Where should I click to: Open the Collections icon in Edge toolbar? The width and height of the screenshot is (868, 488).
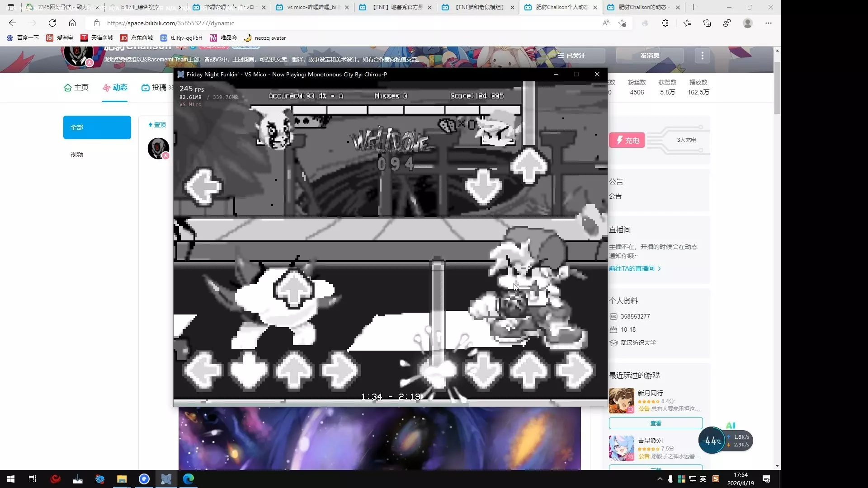707,23
